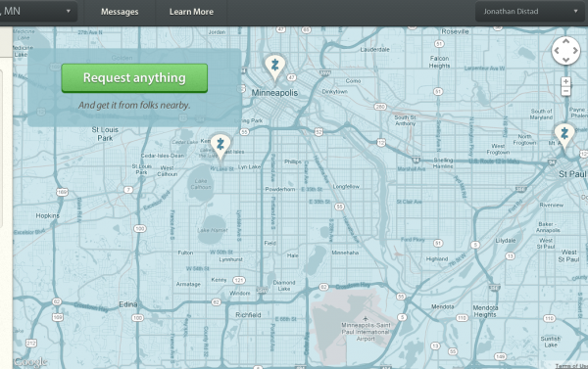
Task: Pan the map down with the bottom arrow
Action: pos(565,60)
